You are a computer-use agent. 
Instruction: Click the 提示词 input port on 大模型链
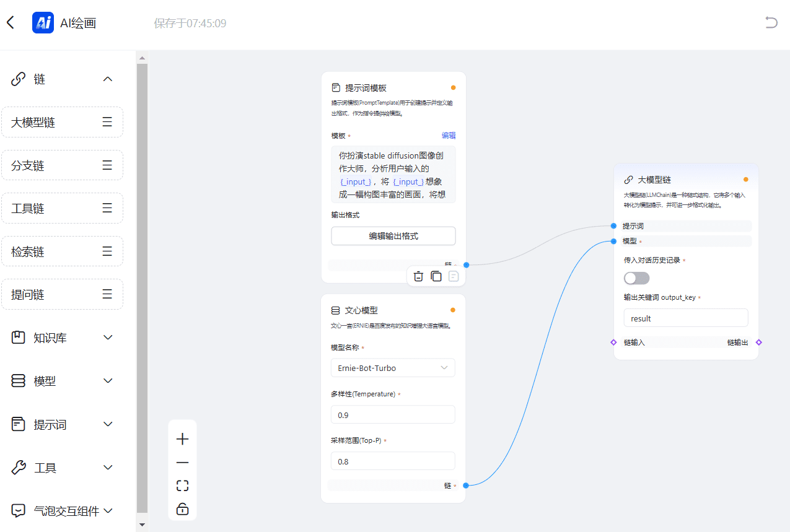point(613,226)
